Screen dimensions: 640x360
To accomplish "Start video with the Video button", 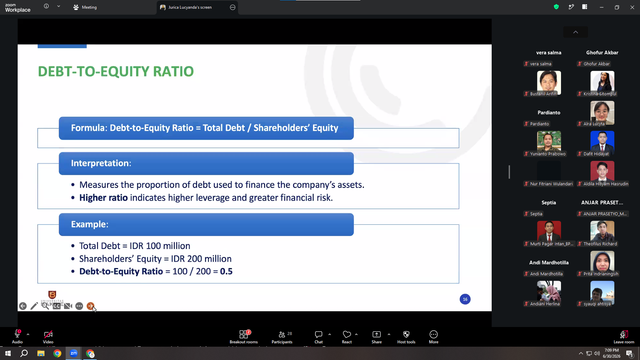I will click(x=48, y=336).
